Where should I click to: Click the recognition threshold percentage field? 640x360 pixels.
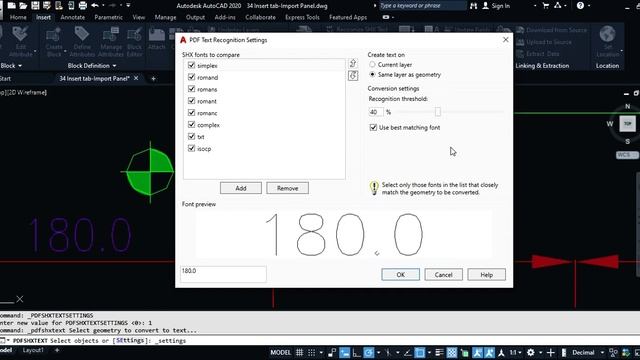tap(376, 112)
